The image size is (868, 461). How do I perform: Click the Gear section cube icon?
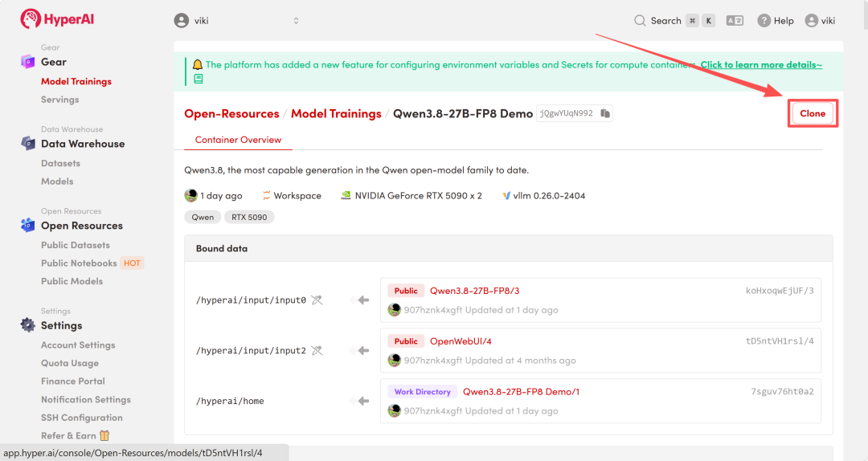pos(27,61)
